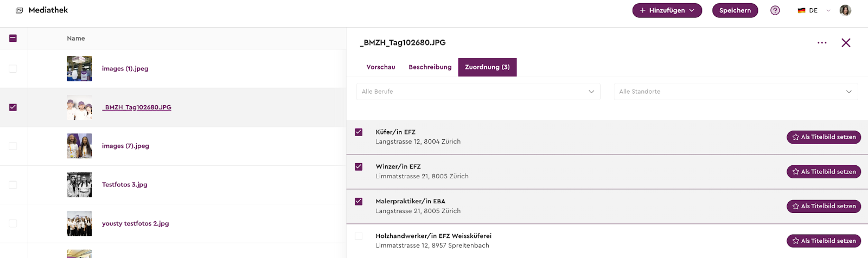The image size is (868, 258).
Task: Open the help question mark icon
Action: click(x=775, y=10)
